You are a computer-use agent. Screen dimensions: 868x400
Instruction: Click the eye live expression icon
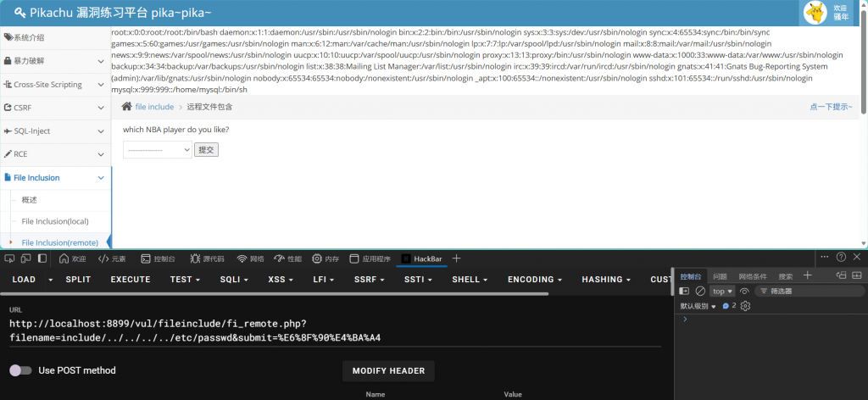[744, 291]
